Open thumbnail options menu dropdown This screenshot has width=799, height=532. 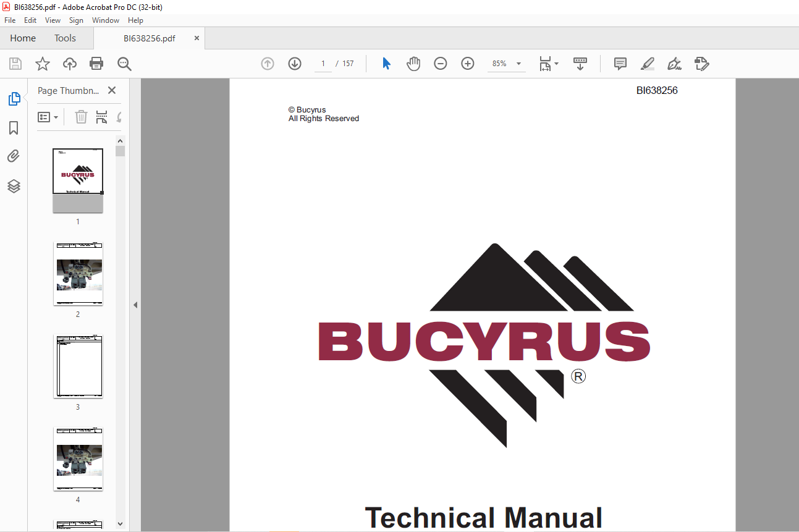48,117
